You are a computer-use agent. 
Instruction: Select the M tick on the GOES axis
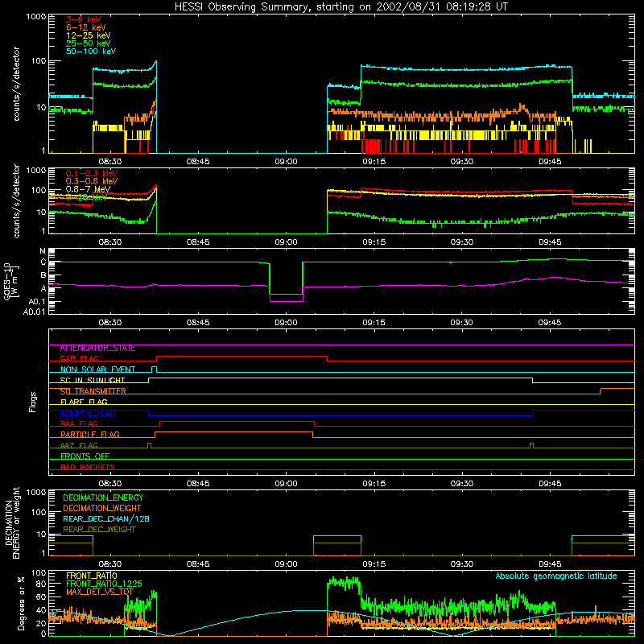tap(43, 251)
